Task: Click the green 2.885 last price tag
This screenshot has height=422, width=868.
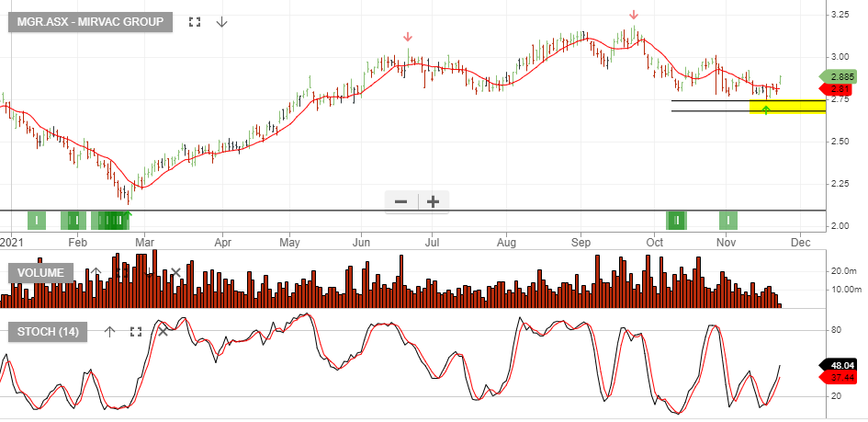Action: (x=838, y=77)
